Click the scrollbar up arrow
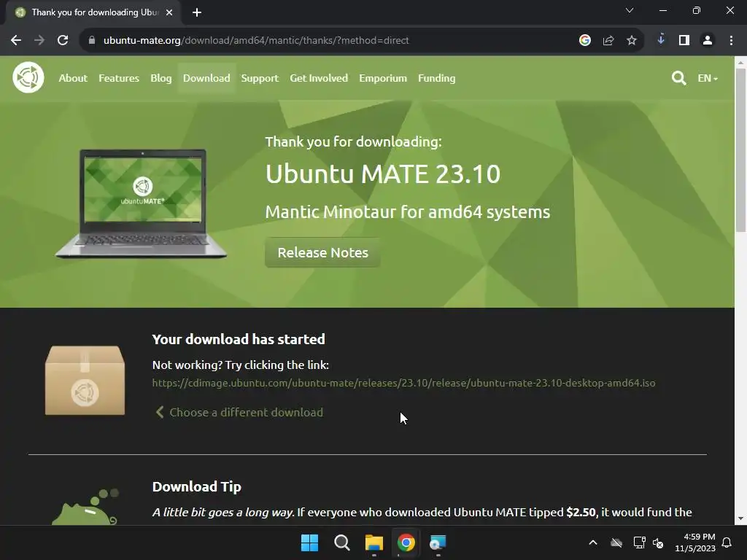The width and height of the screenshot is (747, 560). click(x=741, y=63)
